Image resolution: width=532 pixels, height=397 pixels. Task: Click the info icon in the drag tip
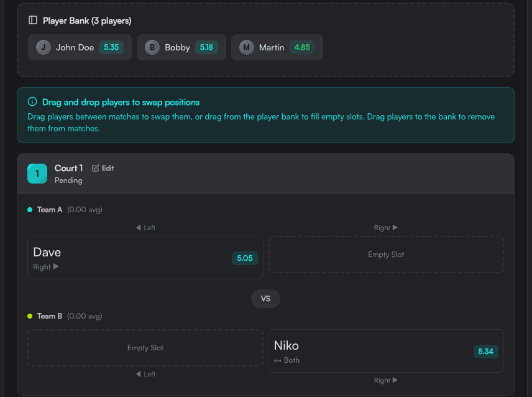(32, 102)
